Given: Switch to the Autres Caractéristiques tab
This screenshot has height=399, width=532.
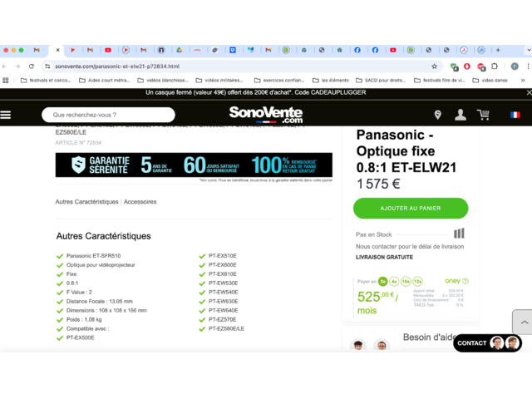Looking at the screenshot, I should tap(86, 202).
